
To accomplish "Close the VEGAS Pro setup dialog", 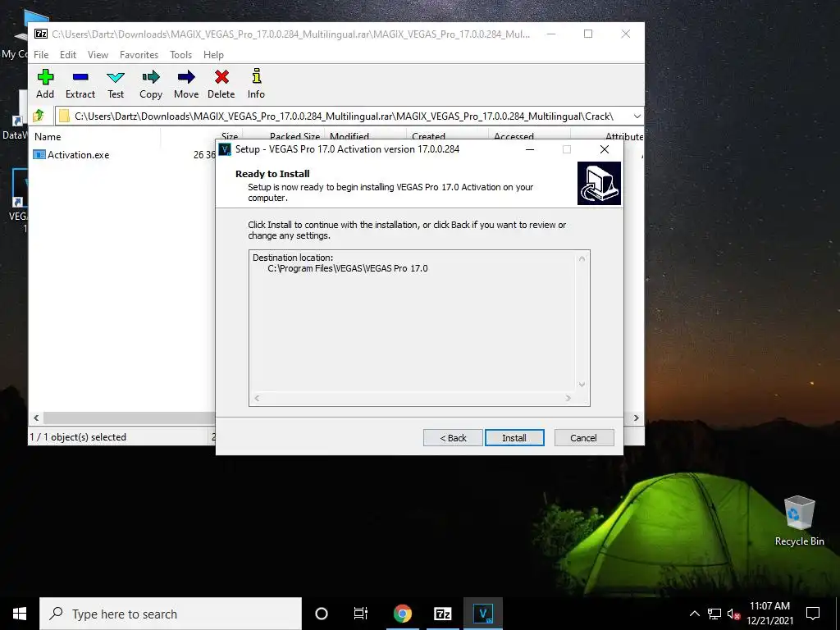I will click(x=605, y=149).
